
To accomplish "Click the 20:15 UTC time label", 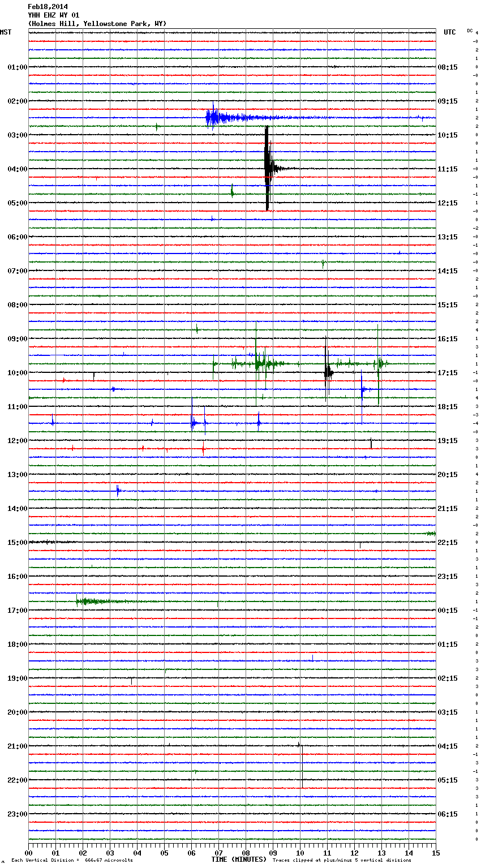I will pyautogui.click(x=448, y=475).
